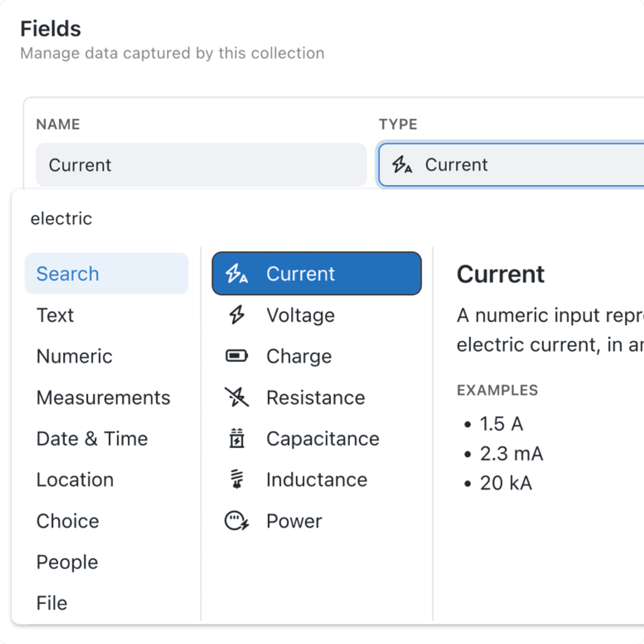Switch to the Search category
The image size is (644, 644).
[x=68, y=273]
